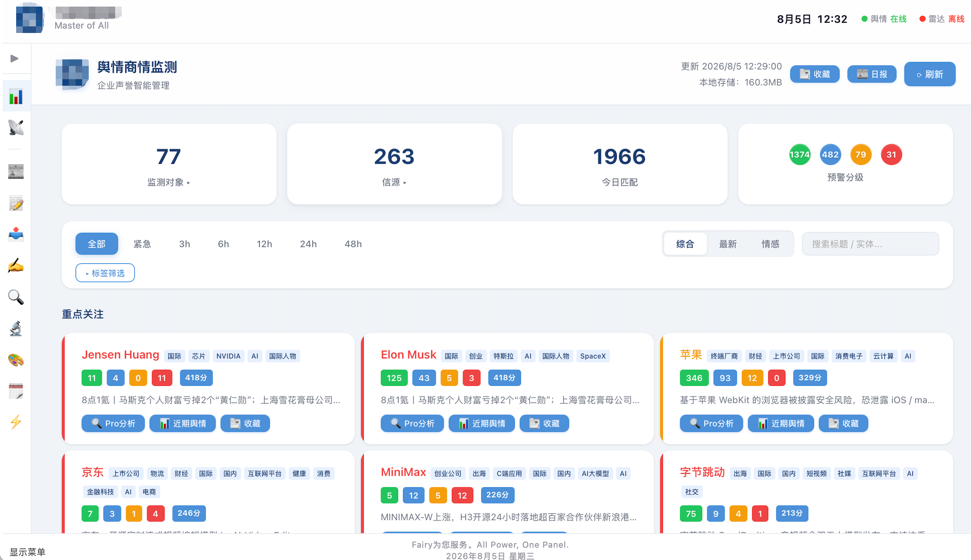This screenshot has height=560, width=971.
Task: Click the 收藏 button in page header
Action: pyautogui.click(x=814, y=74)
